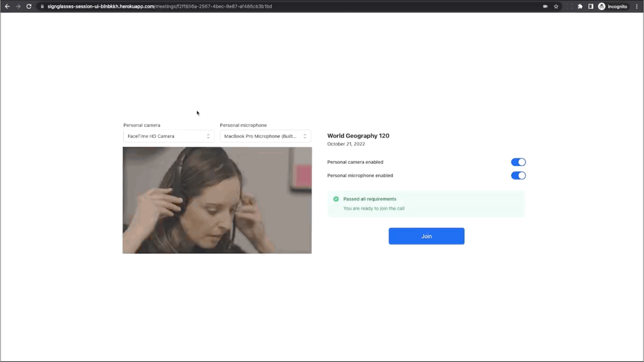Click the green passed checkmark icon
The image size is (644, 362).
336,199
